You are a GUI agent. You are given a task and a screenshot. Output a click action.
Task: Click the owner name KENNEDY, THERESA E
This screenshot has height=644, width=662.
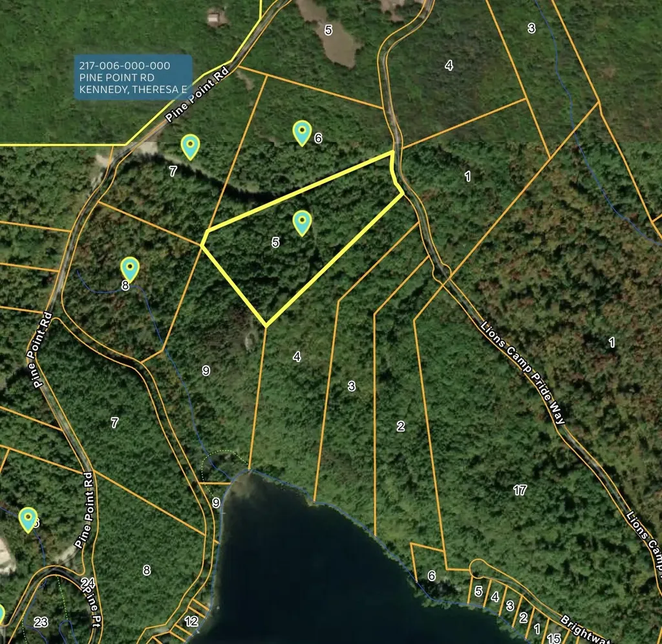click(x=133, y=89)
